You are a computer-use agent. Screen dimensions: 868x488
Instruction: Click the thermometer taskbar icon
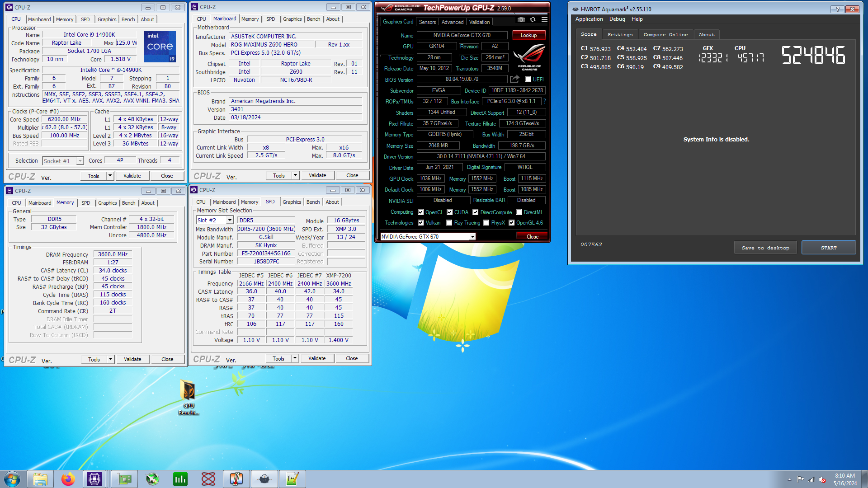(236, 479)
